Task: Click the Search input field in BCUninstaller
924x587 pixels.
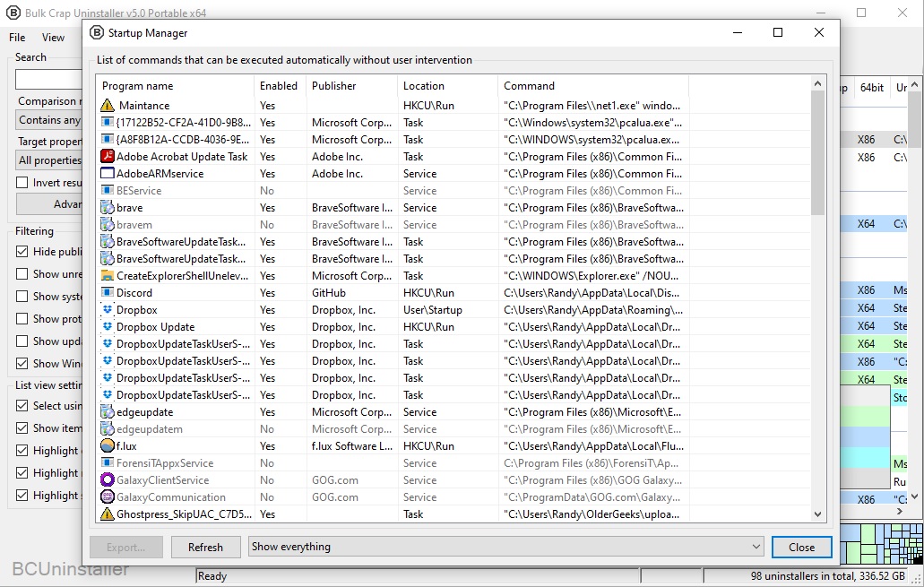Action: (49, 79)
